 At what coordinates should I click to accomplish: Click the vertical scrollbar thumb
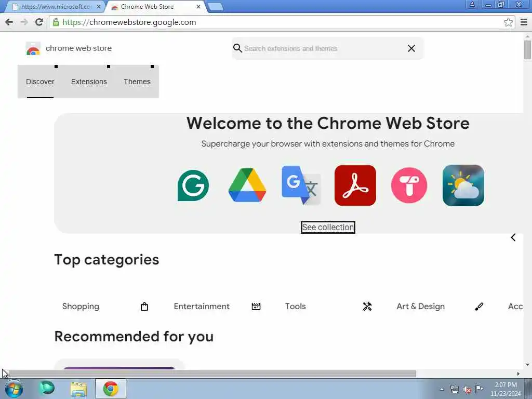[527, 49]
